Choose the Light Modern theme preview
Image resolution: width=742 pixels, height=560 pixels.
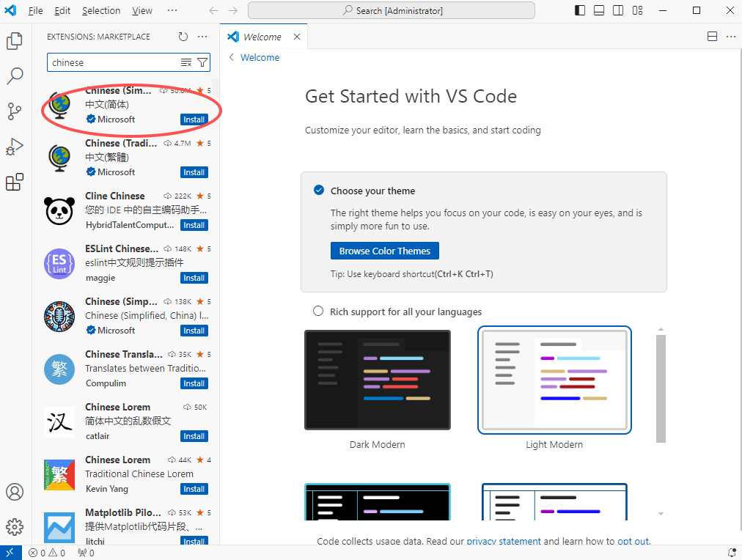tap(554, 380)
